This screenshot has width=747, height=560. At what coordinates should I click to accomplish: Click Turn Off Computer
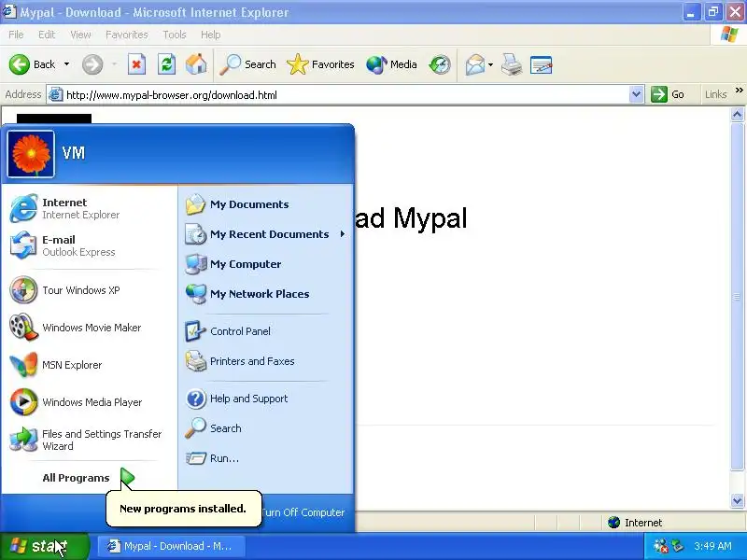[303, 512]
